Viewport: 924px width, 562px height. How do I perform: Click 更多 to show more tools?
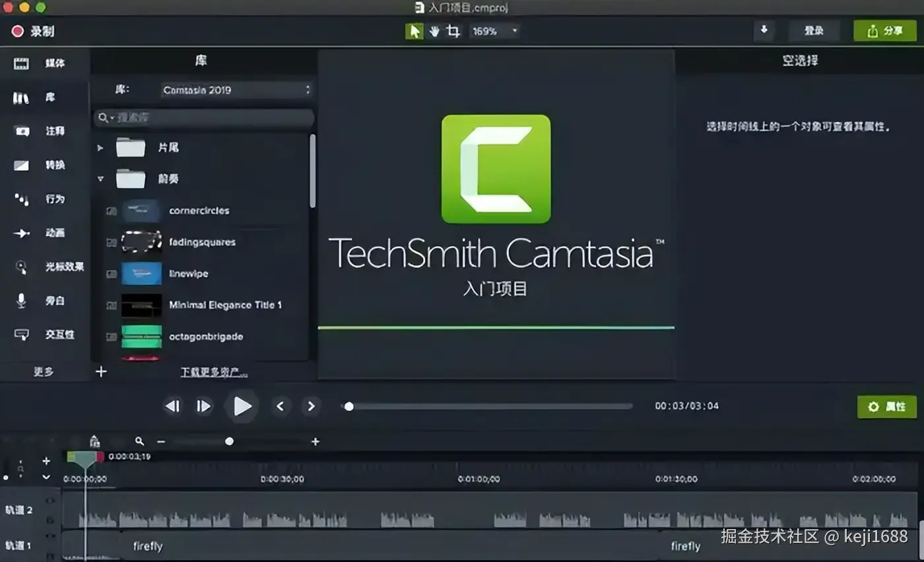point(44,371)
